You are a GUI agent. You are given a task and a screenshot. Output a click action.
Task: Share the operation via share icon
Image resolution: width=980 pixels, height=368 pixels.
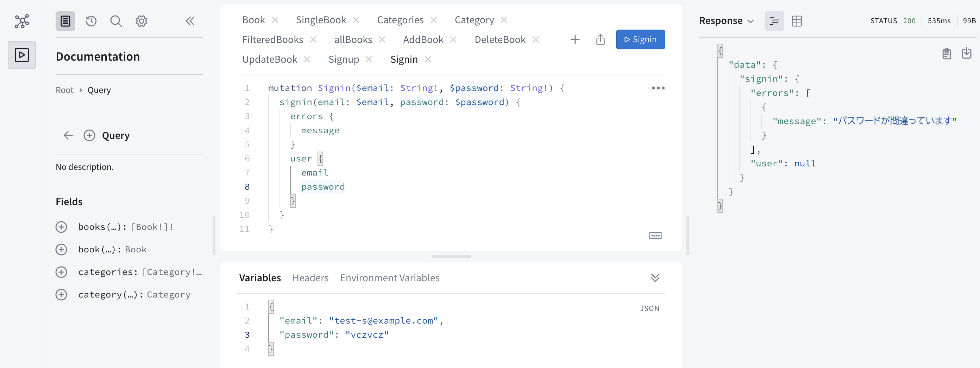click(600, 39)
